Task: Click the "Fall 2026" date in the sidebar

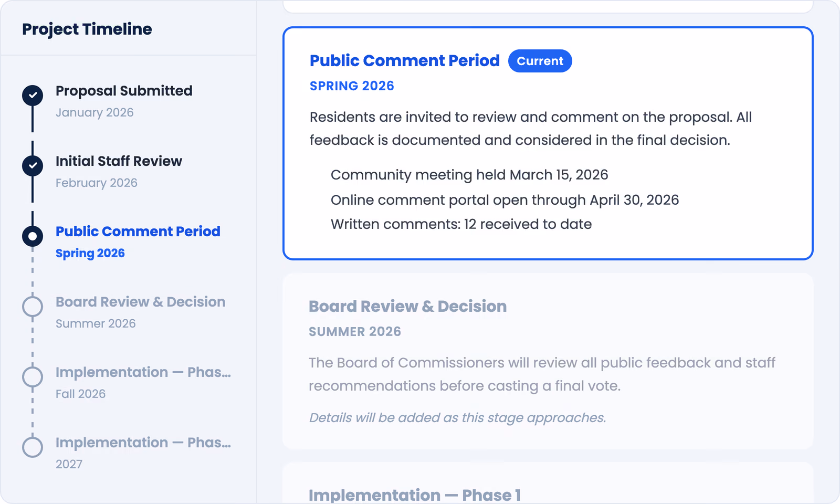Action: point(81,394)
